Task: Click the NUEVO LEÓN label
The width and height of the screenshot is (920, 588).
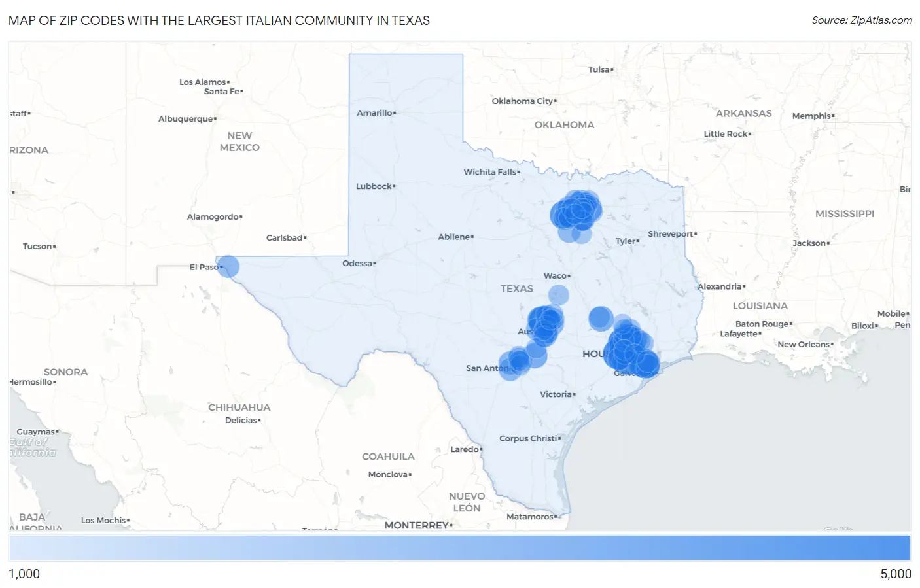Action: (x=467, y=502)
